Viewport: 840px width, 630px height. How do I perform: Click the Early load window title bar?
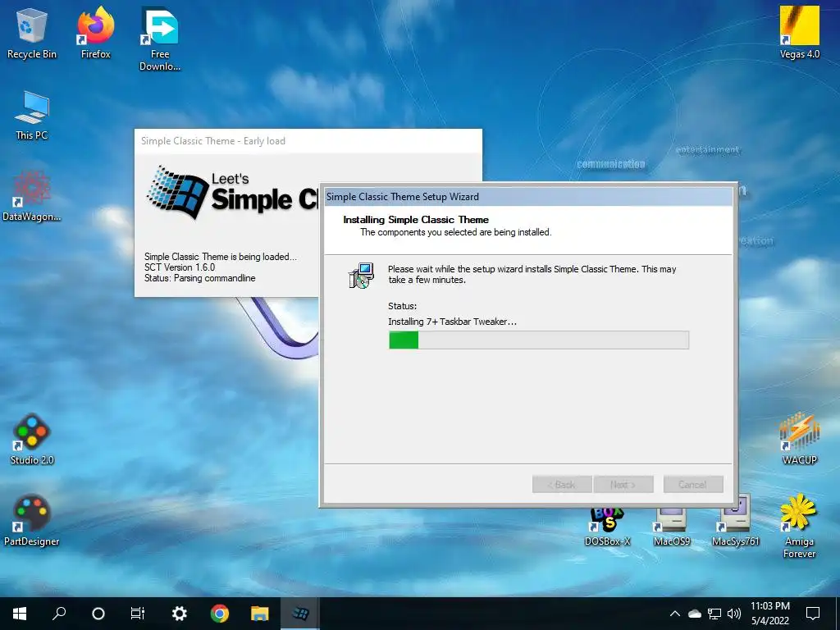(308, 141)
